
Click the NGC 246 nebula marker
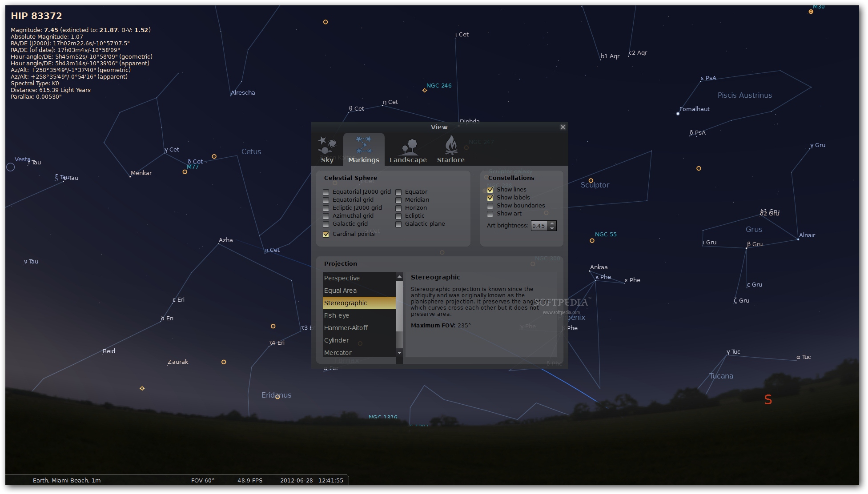425,90
